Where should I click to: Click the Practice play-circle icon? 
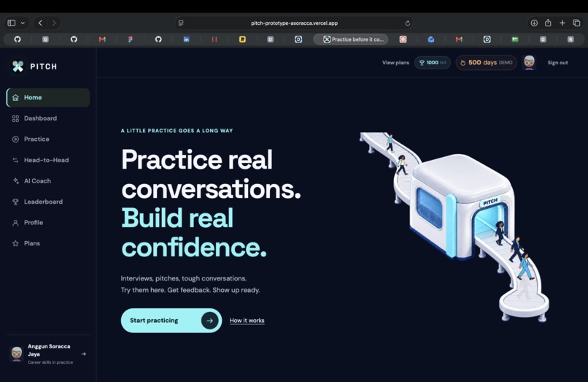point(15,140)
